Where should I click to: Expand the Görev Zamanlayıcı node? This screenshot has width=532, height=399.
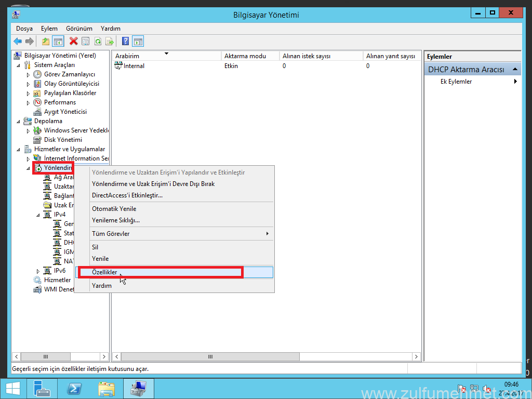(29, 75)
